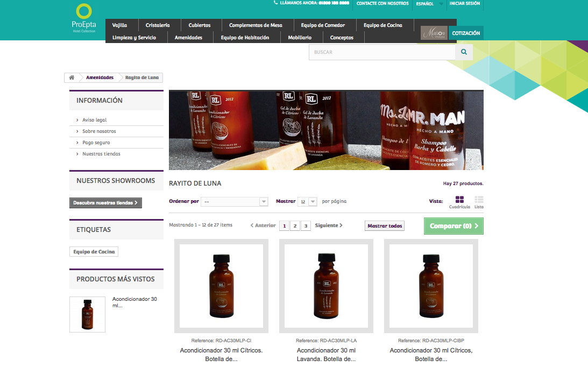Screen dimensions: 588x367
Task: Switch to Cuadrícula grid view
Action: pyautogui.click(x=459, y=202)
